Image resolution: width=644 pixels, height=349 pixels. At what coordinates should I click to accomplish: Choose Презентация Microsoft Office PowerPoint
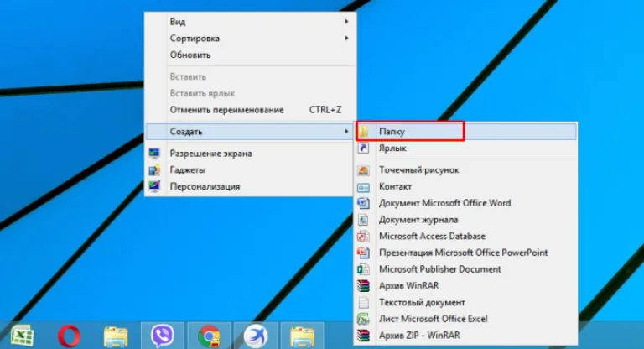(x=466, y=253)
